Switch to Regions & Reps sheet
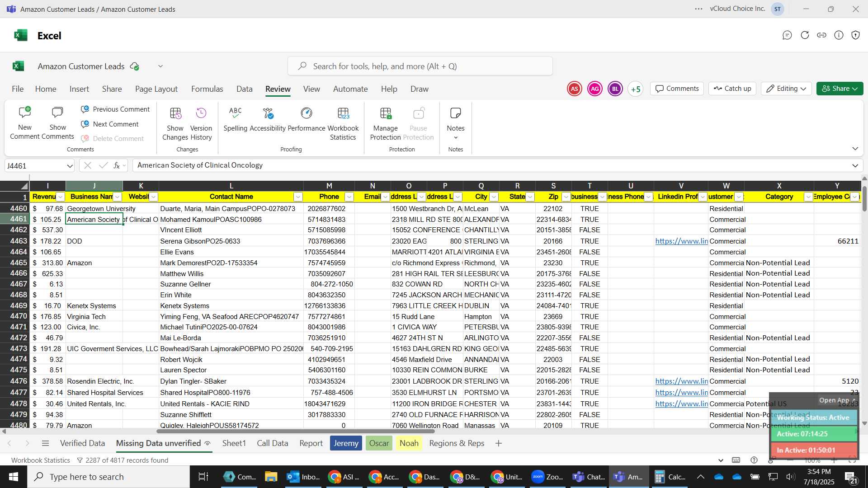 coord(457,443)
